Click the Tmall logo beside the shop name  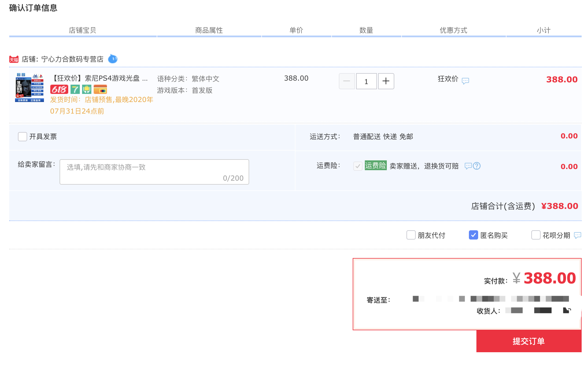coord(14,59)
